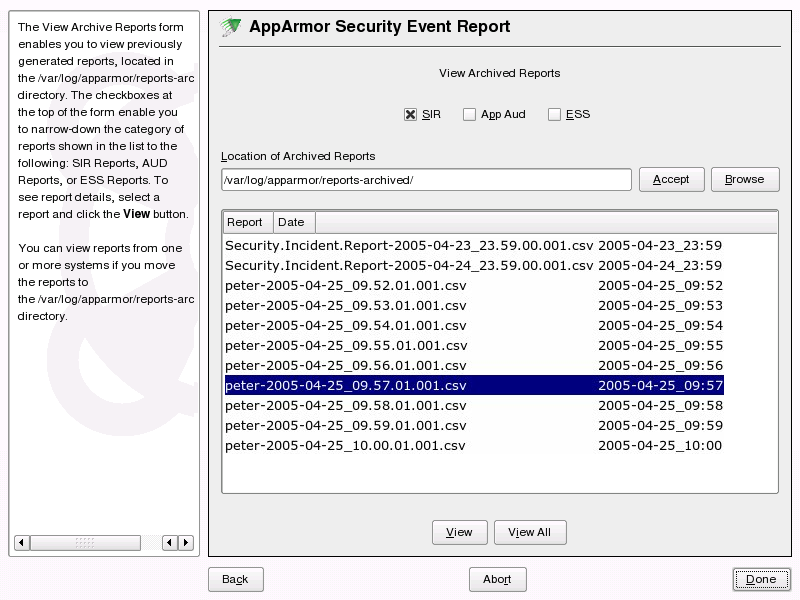Click View All to open every report
The height and width of the screenshot is (600, 800).
(530, 532)
